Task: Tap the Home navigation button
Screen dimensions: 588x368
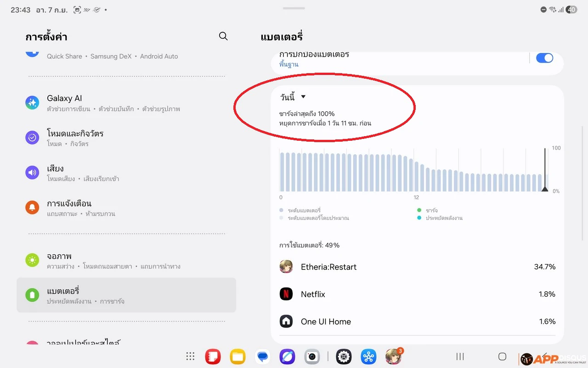Action: (502, 356)
